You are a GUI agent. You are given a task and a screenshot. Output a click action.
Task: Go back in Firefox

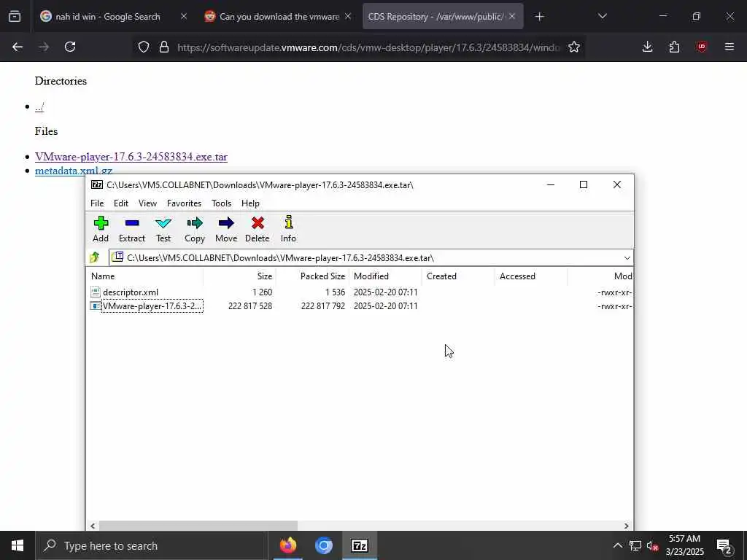pos(18,47)
